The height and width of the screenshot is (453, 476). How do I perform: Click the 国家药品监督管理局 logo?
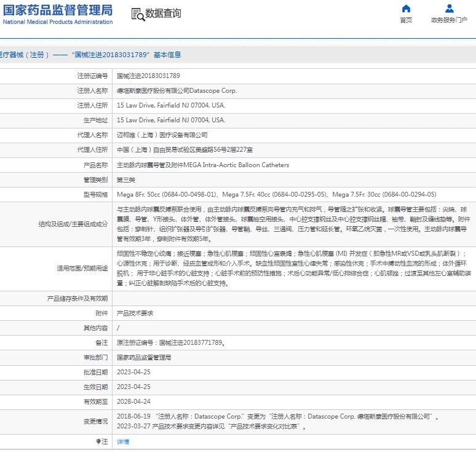[x=58, y=14]
